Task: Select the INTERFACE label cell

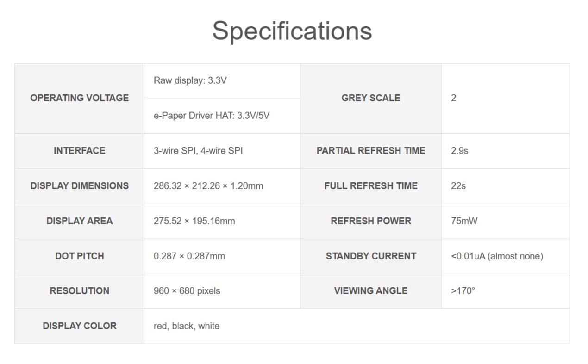Action: [x=80, y=151]
